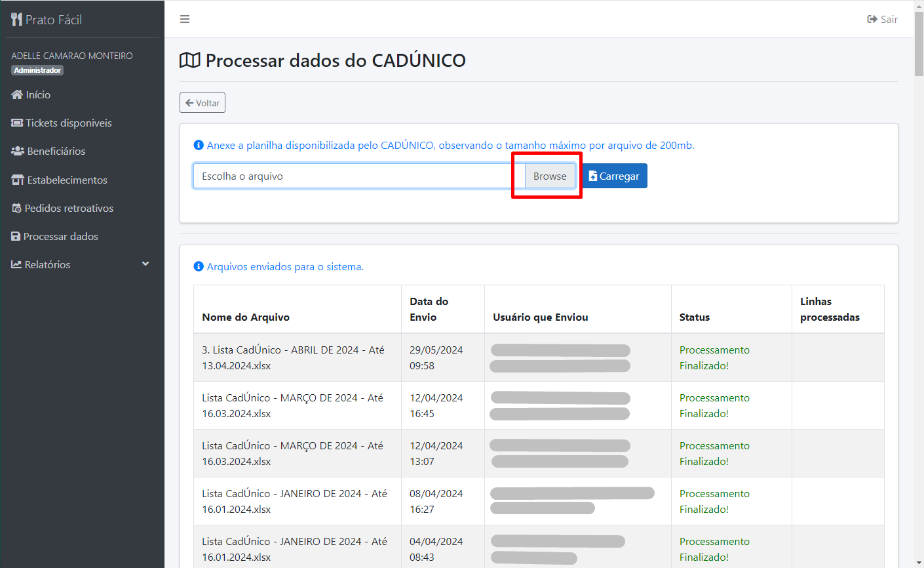Click the store icon beside Estabelecimentos

pos(18,180)
